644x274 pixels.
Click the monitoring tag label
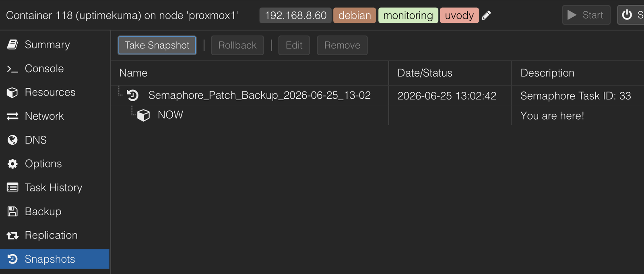tap(408, 15)
